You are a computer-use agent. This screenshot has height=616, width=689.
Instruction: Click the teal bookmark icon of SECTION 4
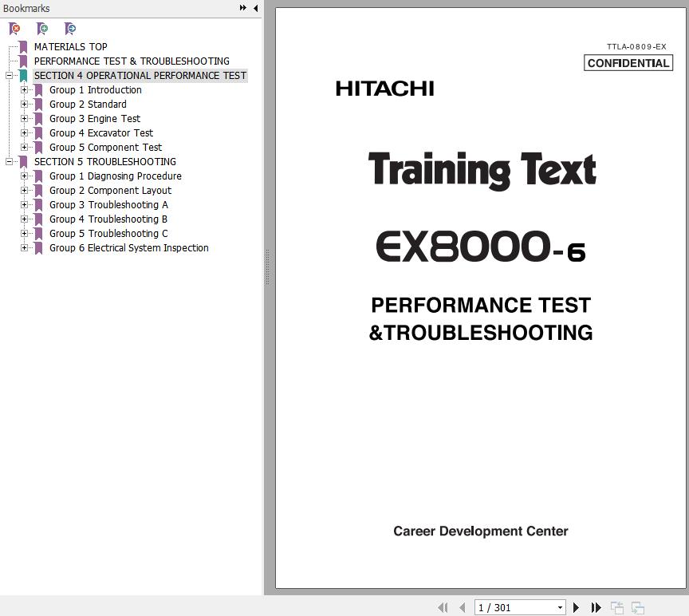coord(23,76)
